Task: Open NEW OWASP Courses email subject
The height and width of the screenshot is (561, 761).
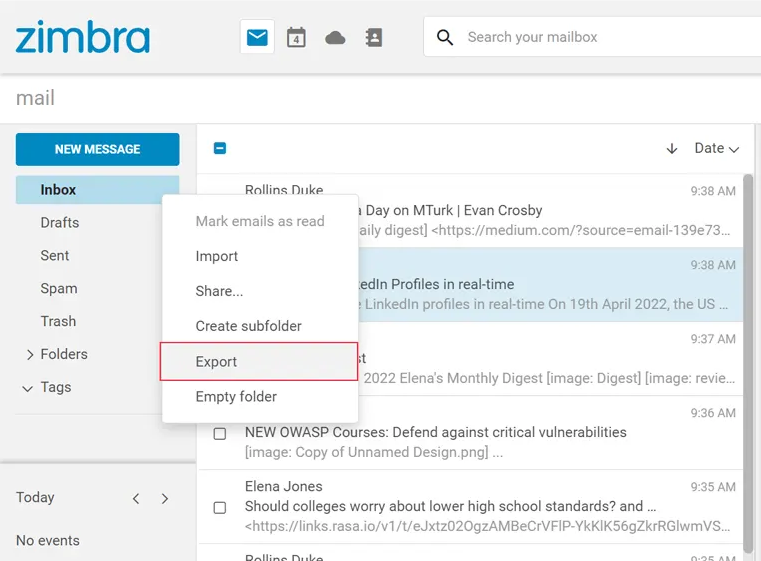Action: [435, 432]
